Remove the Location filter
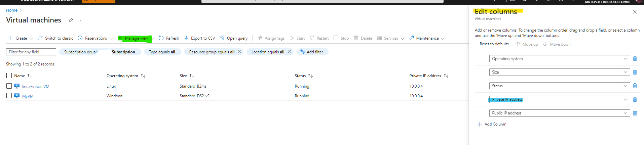Screen dimensions: 644x145 click(x=289, y=52)
